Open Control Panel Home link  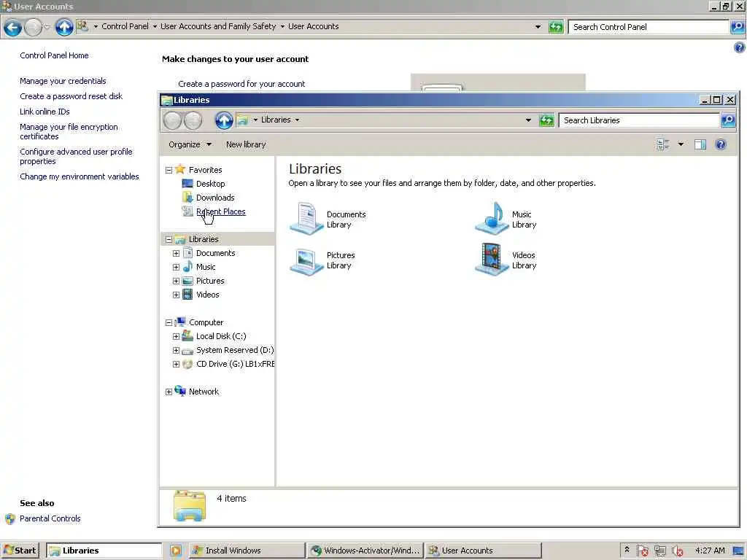pos(54,55)
